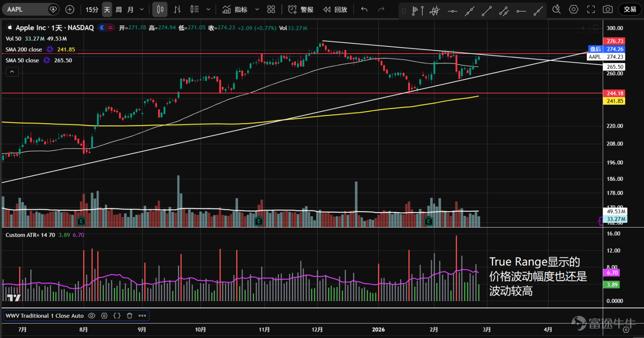Redo the last chart action
This screenshot has height=338, width=644.
pos(381,9)
